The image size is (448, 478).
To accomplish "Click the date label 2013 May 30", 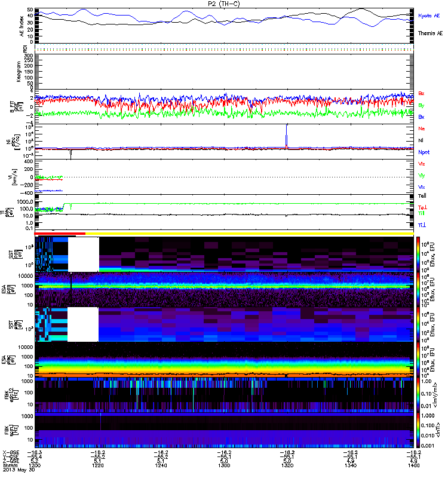I will tap(19, 470).
